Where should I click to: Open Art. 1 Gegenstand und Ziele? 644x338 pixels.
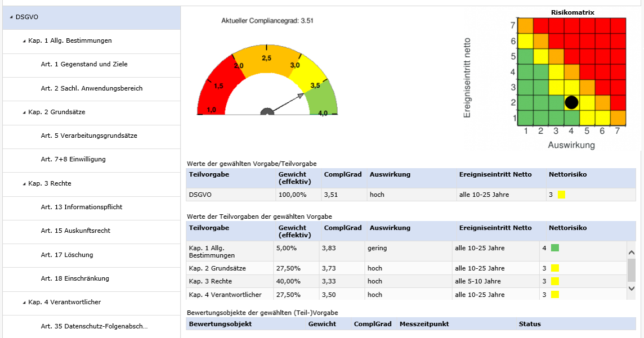point(84,65)
